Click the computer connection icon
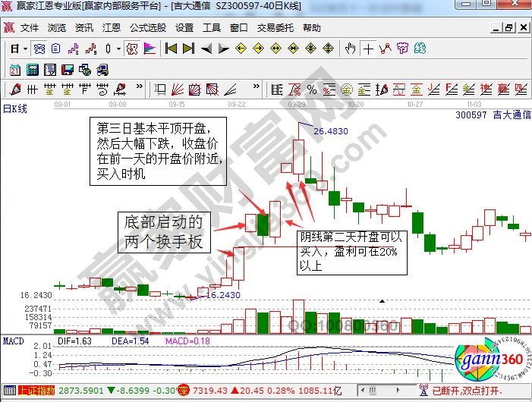 tap(102, 70)
